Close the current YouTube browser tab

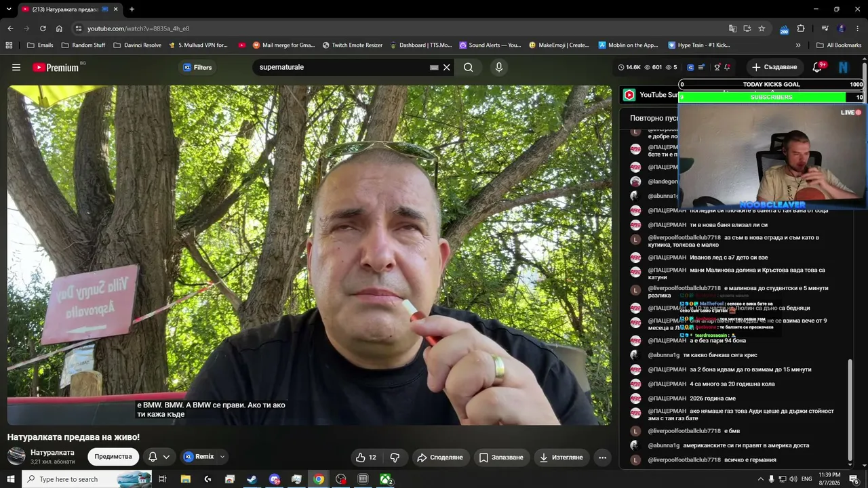tap(115, 9)
